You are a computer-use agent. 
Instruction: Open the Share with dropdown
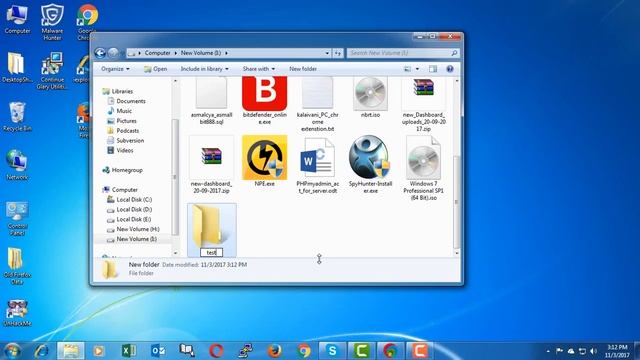coord(259,69)
